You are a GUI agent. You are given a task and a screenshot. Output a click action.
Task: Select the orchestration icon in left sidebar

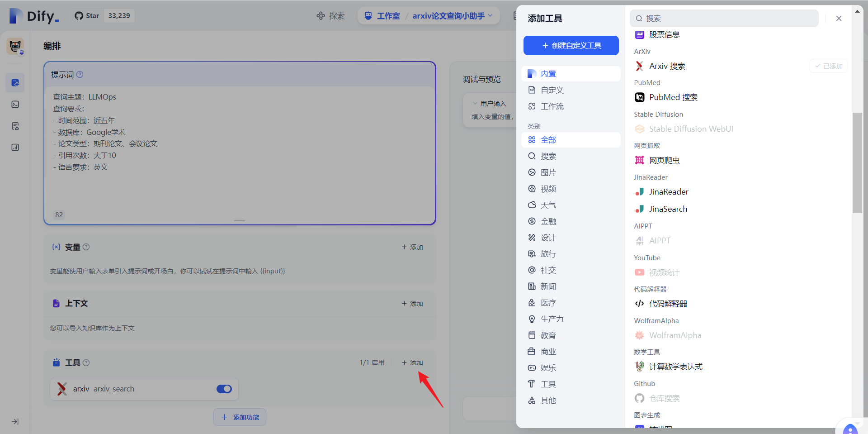pos(15,83)
